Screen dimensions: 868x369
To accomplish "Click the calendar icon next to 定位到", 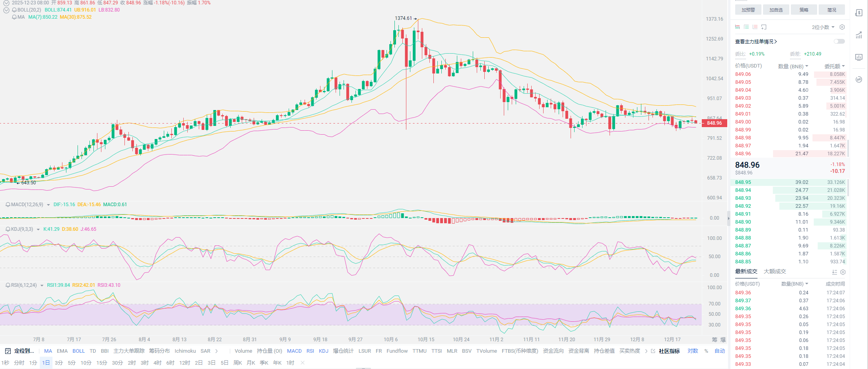I will click(8, 351).
